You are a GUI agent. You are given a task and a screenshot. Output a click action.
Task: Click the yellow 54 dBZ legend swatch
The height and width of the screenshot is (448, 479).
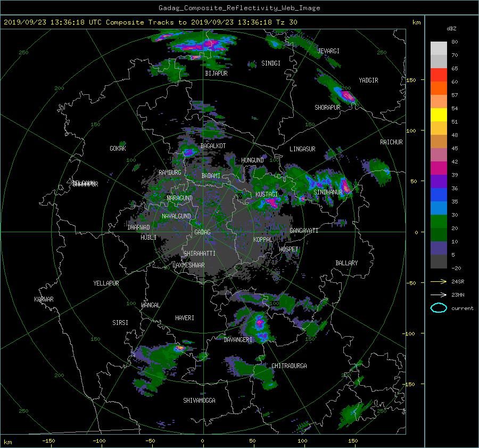point(439,115)
